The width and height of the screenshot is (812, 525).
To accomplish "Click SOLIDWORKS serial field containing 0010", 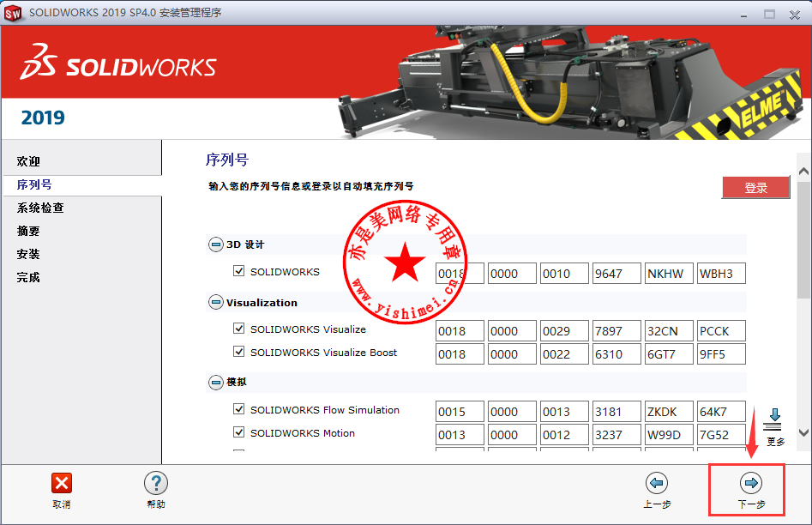I will (564, 274).
